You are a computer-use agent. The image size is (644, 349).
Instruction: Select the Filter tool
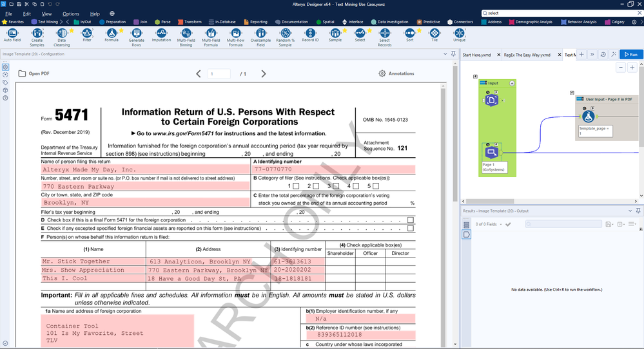[86, 35]
